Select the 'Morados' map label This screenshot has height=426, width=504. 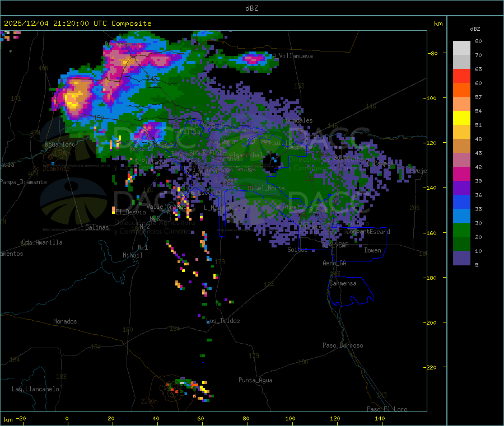(x=65, y=321)
